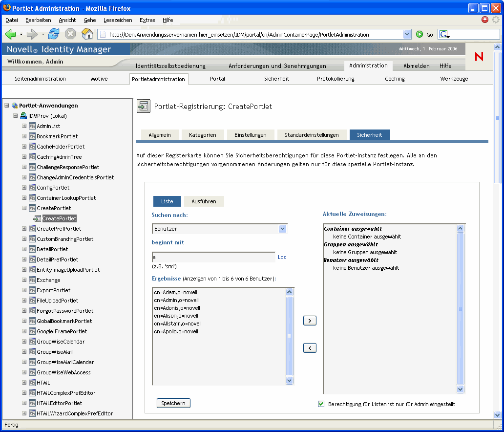Click the Portlet-Anwendungen globe icon
504x432 pixels.
15,106
